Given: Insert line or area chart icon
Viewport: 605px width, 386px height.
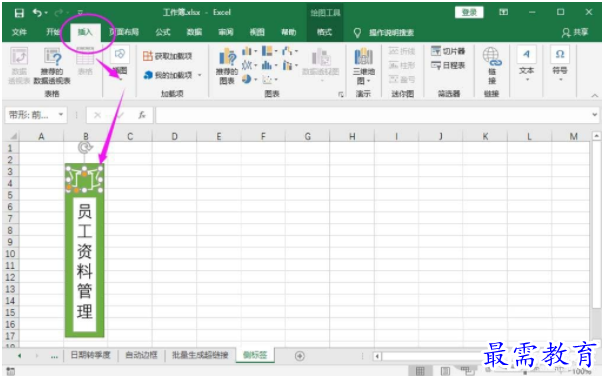Looking at the screenshot, I should (247, 65).
